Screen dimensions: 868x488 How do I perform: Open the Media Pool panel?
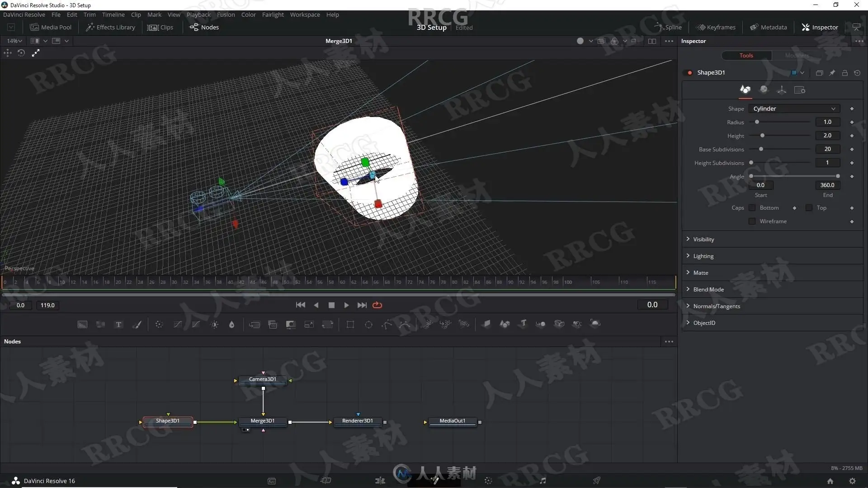point(51,27)
